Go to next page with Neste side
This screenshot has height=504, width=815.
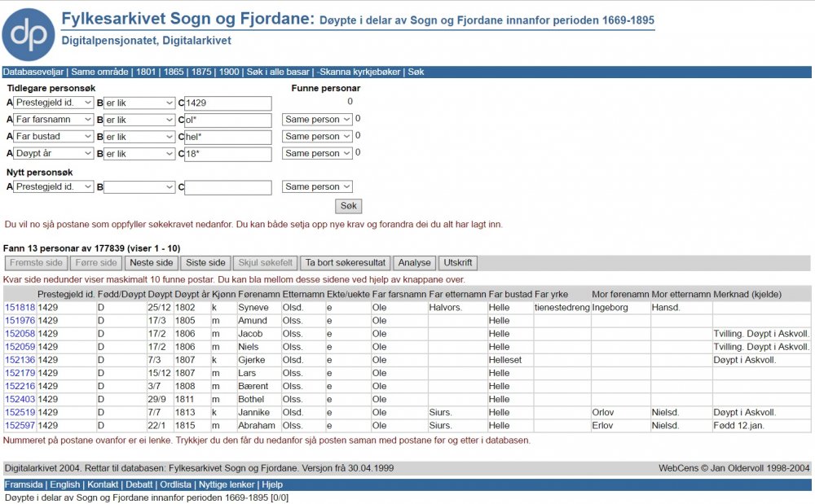(152, 263)
